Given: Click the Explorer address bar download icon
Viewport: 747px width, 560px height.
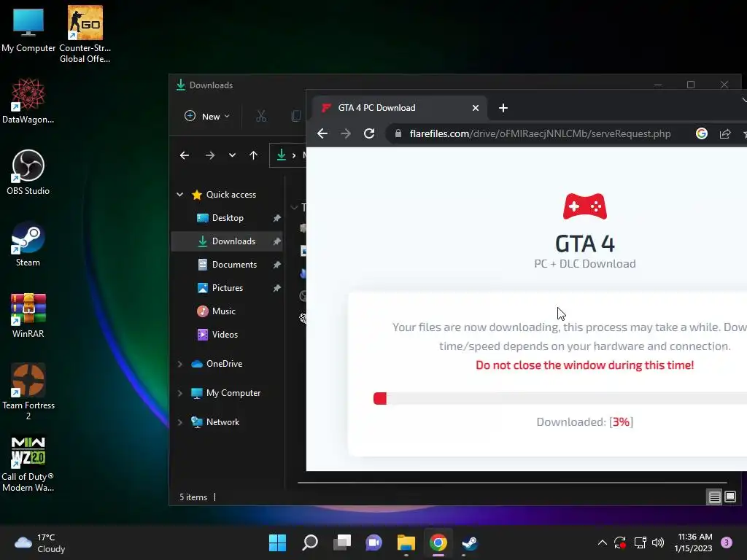Looking at the screenshot, I should tap(282, 155).
